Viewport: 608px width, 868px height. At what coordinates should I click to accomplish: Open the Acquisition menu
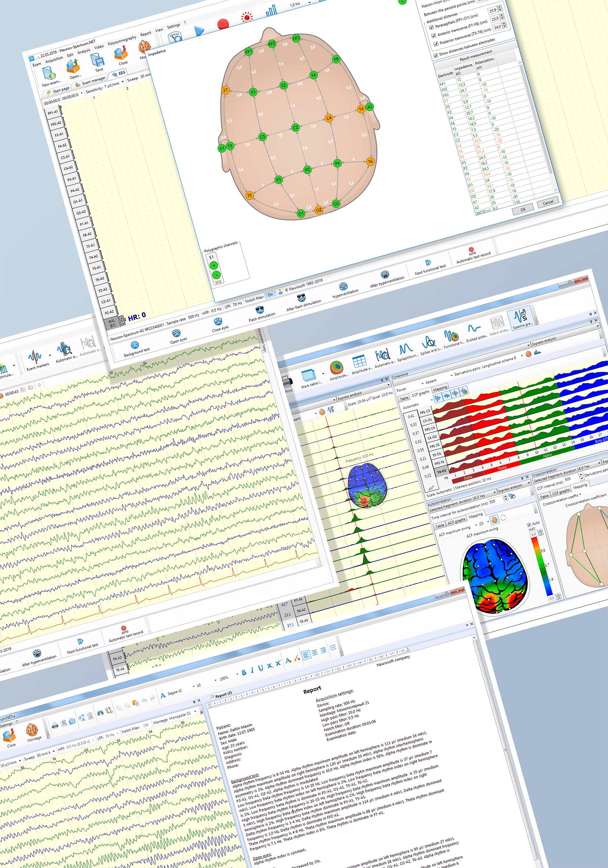(x=54, y=60)
